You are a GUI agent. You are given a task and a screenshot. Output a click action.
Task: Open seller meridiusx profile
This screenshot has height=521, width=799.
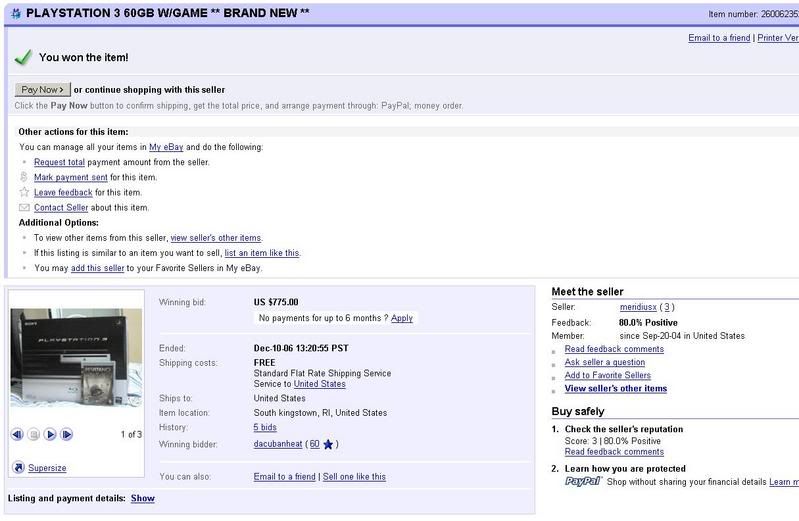coord(638,307)
